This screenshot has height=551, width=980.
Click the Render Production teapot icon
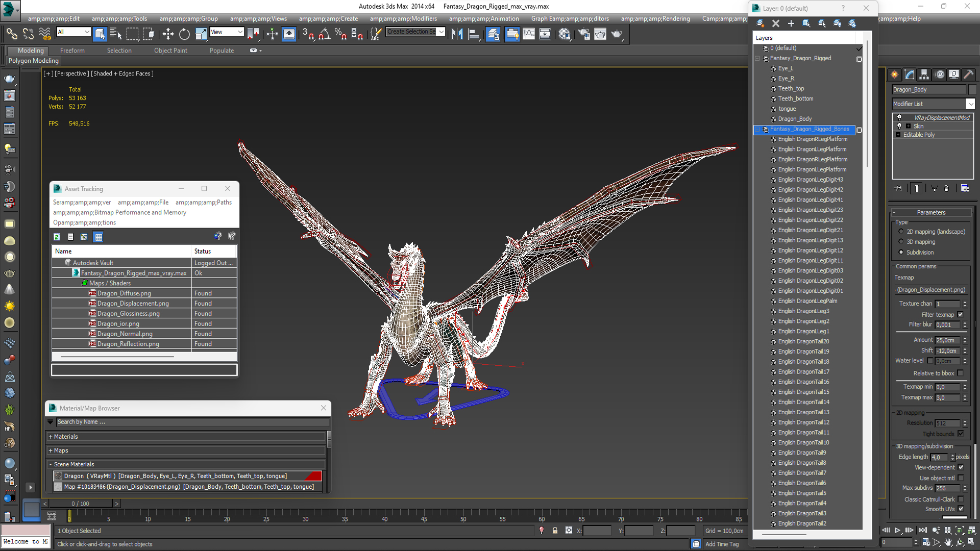click(617, 34)
